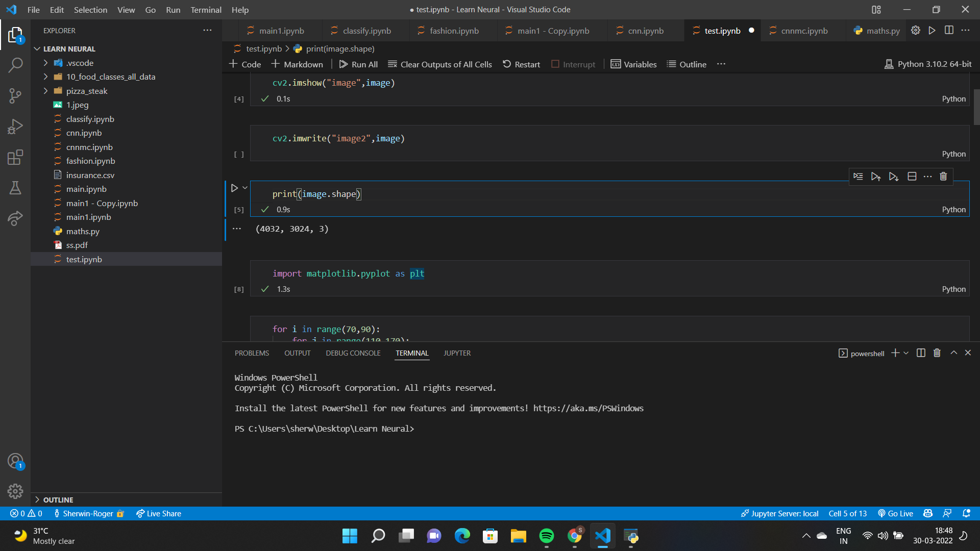Open the run options chevron of cell

245,188
